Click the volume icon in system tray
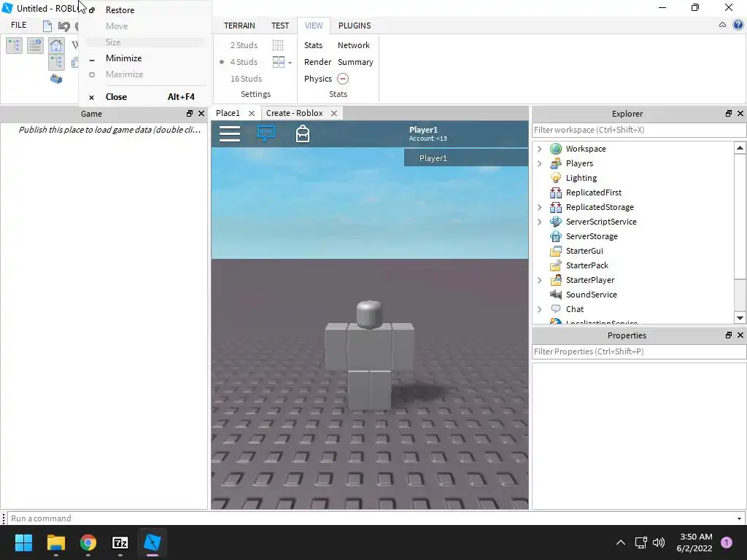The image size is (747, 560). tap(659, 542)
